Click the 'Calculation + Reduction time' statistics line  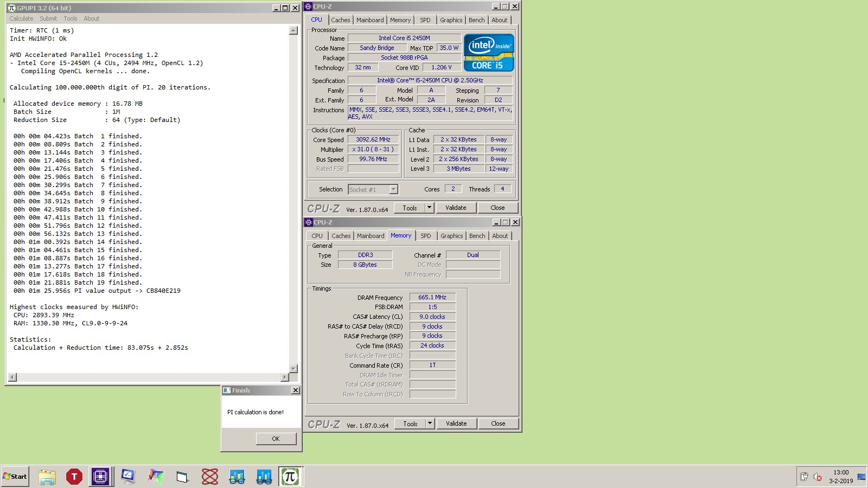coord(101,348)
